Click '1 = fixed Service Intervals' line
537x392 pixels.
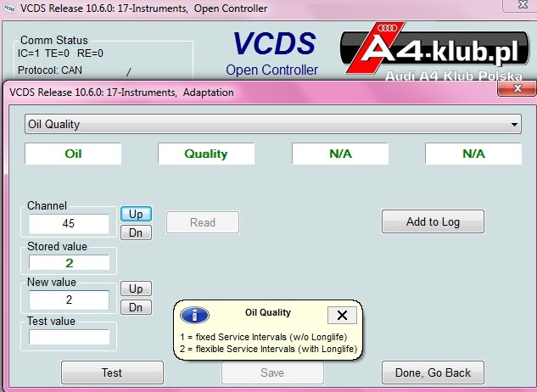click(x=263, y=337)
